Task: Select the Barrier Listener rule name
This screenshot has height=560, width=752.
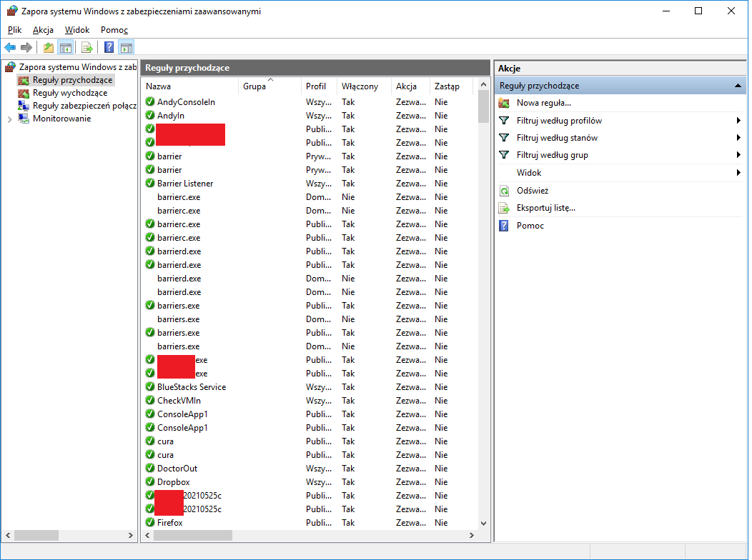Action: 185,184
